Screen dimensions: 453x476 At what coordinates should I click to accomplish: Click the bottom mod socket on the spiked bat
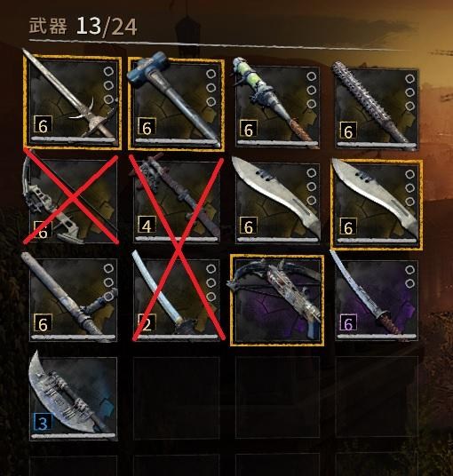click(x=409, y=106)
